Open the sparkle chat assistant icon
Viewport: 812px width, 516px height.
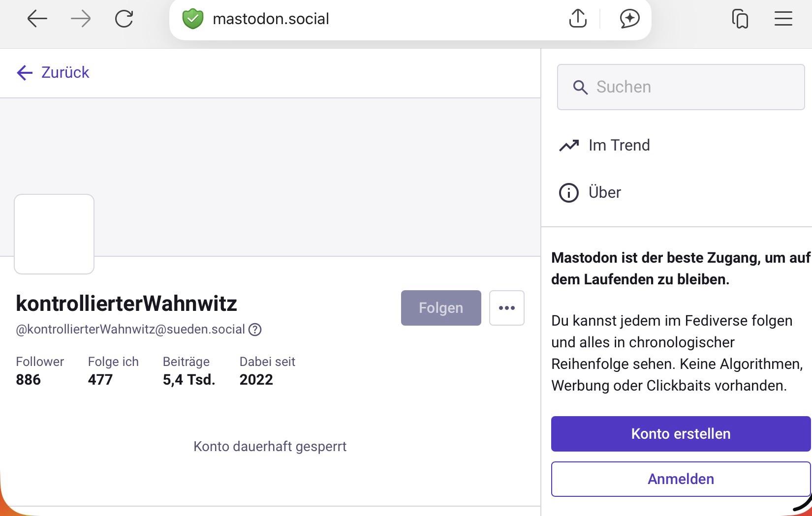pyautogui.click(x=629, y=19)
